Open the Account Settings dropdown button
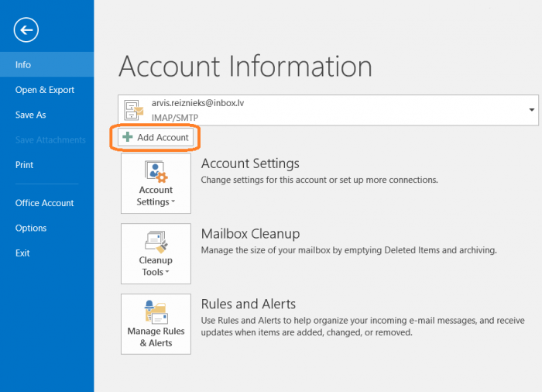 coord(156,184)
